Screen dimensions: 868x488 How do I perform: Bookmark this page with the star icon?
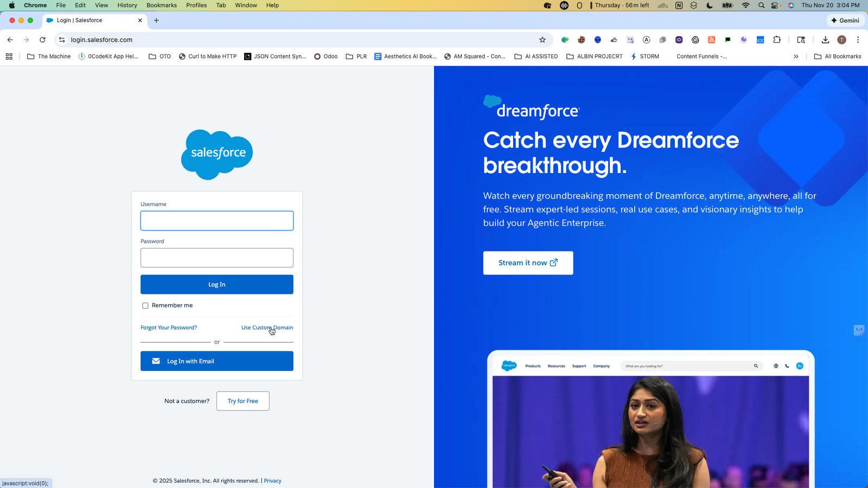point(542,40)
